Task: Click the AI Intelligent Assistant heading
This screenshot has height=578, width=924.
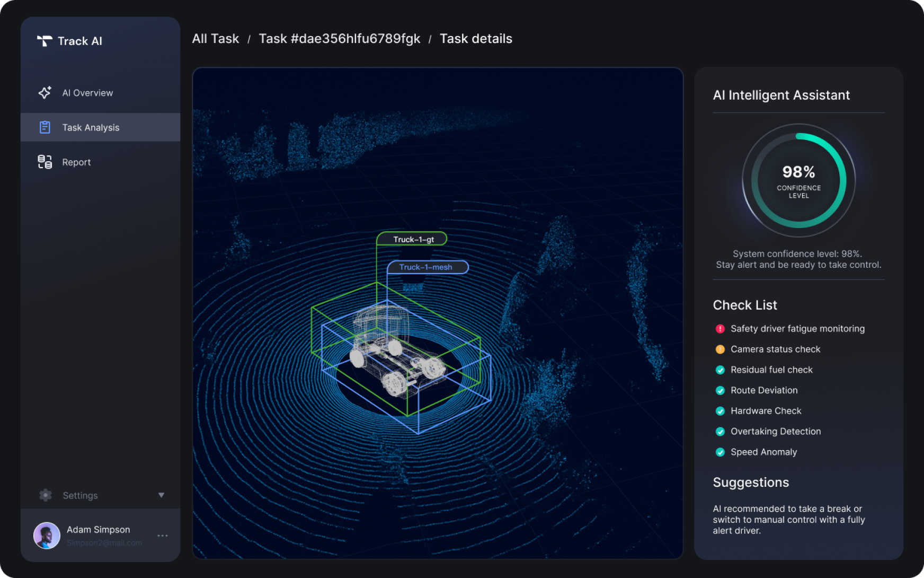Action: point(781,95)
